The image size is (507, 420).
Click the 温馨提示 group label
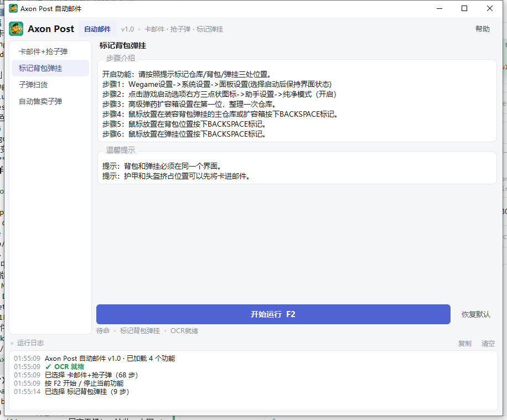pyautogui.click(x=121, y=150)
